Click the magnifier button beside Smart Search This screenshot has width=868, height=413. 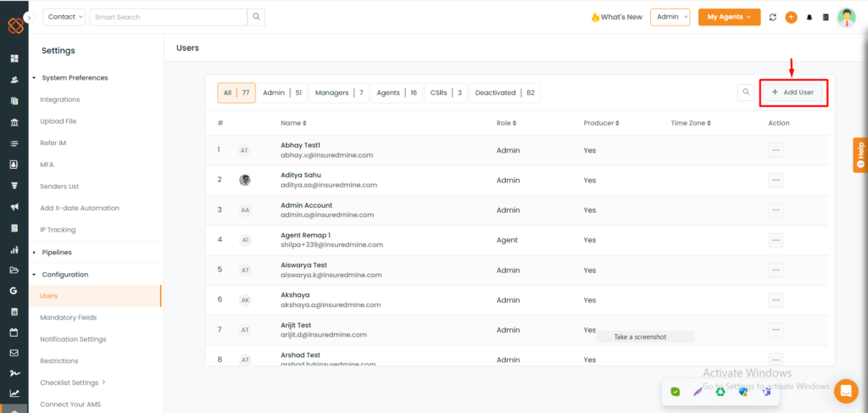[x=256, y=17]
